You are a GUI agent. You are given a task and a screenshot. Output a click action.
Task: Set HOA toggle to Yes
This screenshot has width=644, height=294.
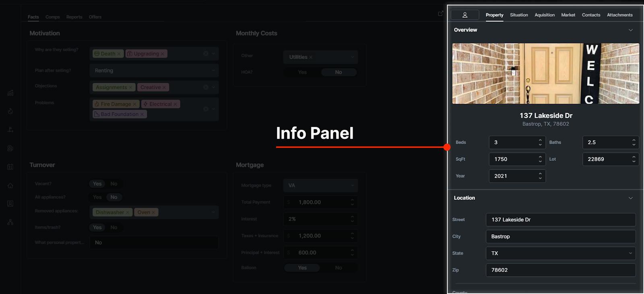(302, 72)
